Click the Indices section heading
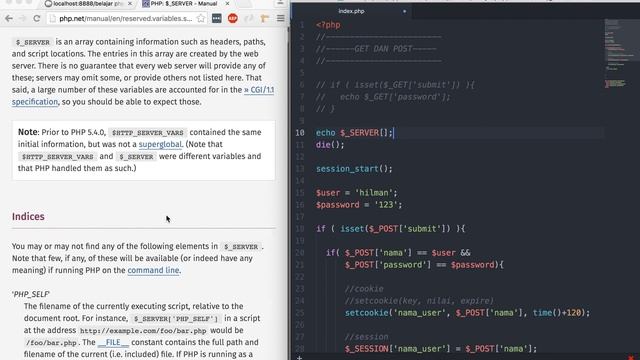The image size is (640, 360). click(28, 216)
